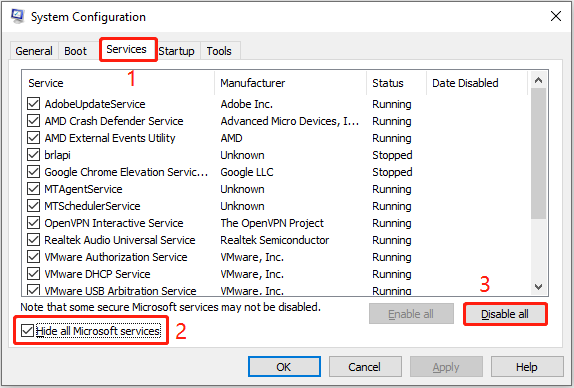574x388 pixels.
Task: Click the grayed-out Enable all button
Action: click(x=411, y=314)
